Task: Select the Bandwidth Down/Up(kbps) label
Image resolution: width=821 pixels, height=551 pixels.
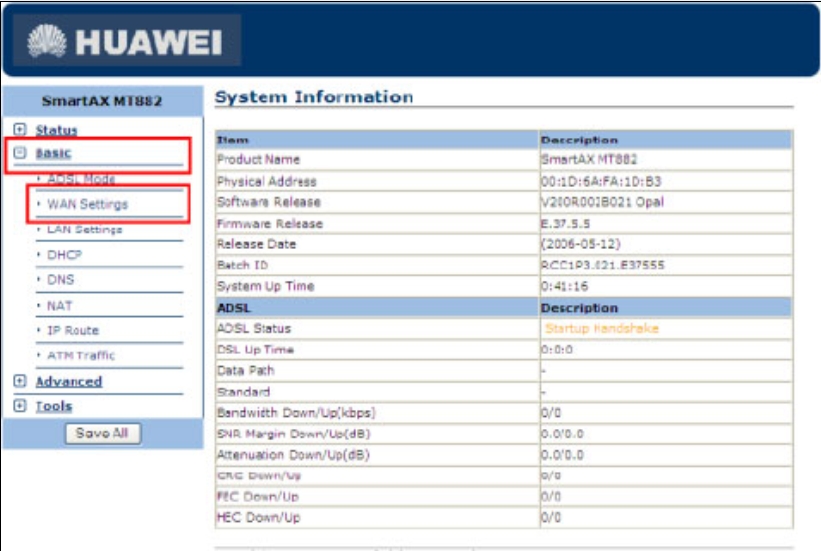Action: (x=296, y=413)
